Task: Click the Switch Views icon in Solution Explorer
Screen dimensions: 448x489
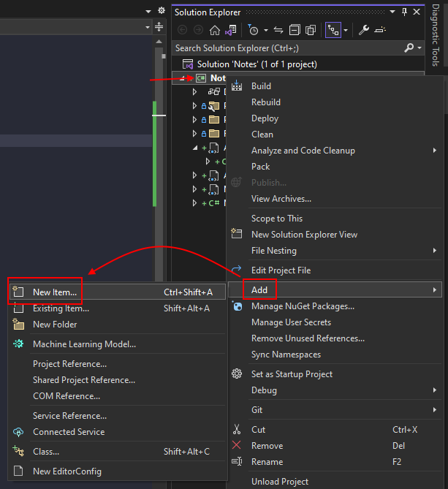Action: [231, 30]
